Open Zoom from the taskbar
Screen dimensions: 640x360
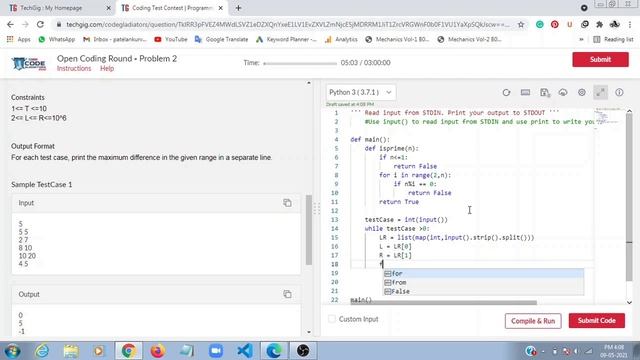coord(216,351)
